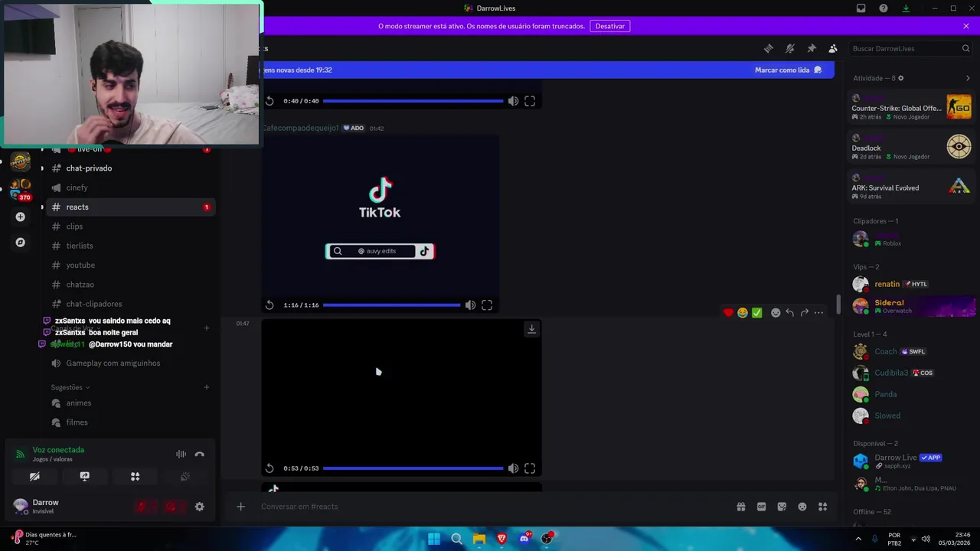The image size is (980, 551).
Task: Open the emoji picker in message bar
Action: (802, 507)
